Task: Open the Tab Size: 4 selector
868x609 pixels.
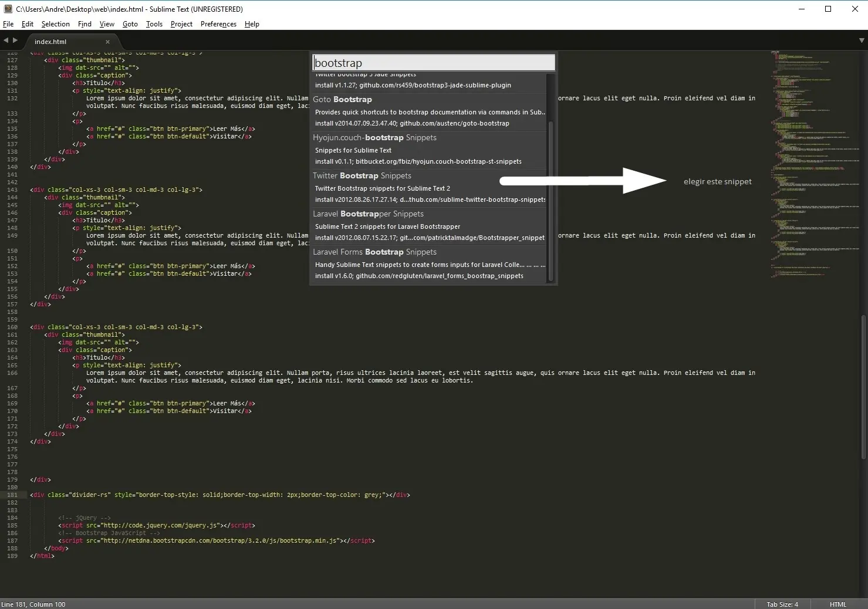Action: (782, 604)
